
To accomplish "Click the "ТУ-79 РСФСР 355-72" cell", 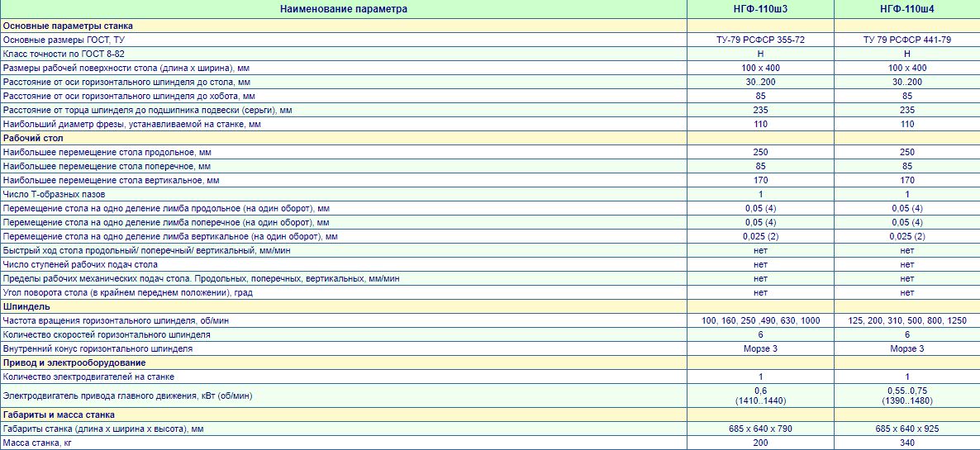I will point(761,40).
